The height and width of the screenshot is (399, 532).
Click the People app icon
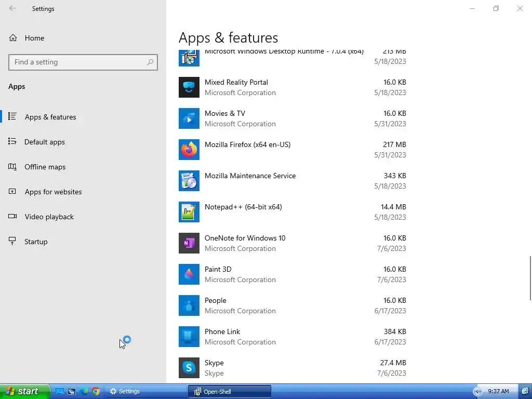coord(189,305)
